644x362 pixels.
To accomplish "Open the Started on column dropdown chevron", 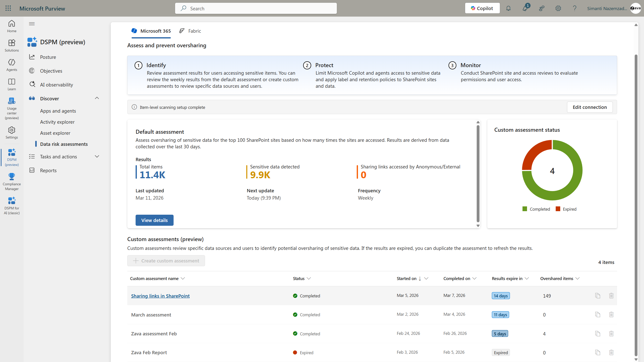I will (x=426, y=279).
